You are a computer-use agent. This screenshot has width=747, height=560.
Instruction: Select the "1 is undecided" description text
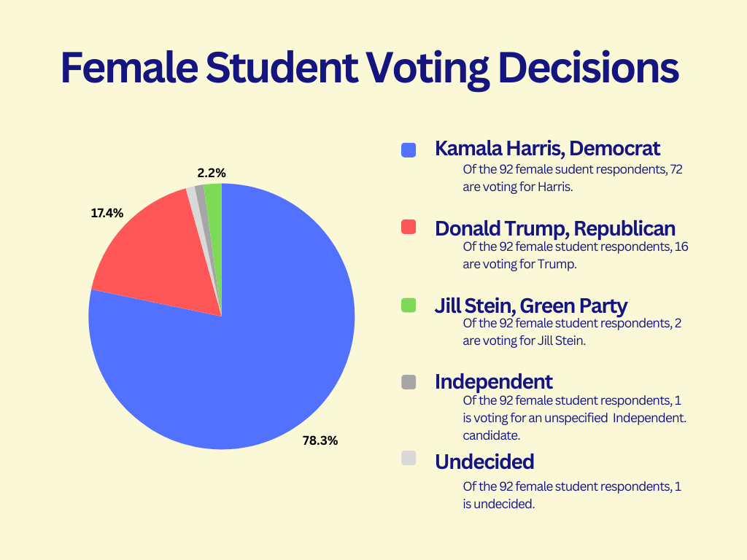point(571,494)
